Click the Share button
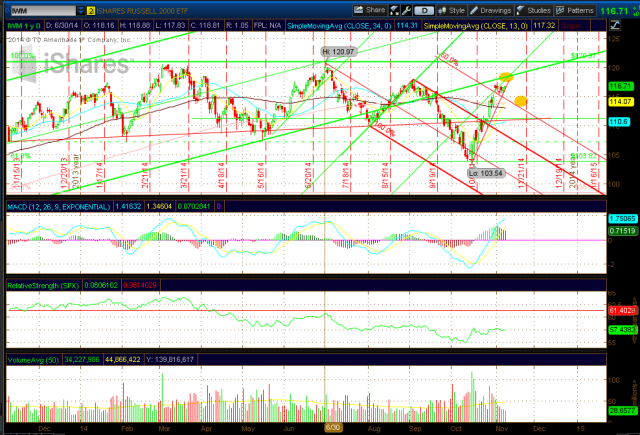 [370, 10]
